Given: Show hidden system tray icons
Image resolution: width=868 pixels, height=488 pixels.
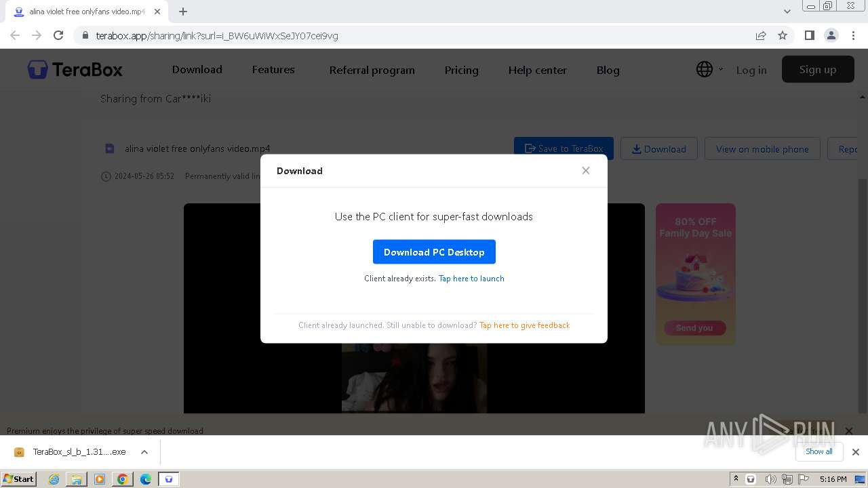Looking at the screenshot, I should (736, 479).
